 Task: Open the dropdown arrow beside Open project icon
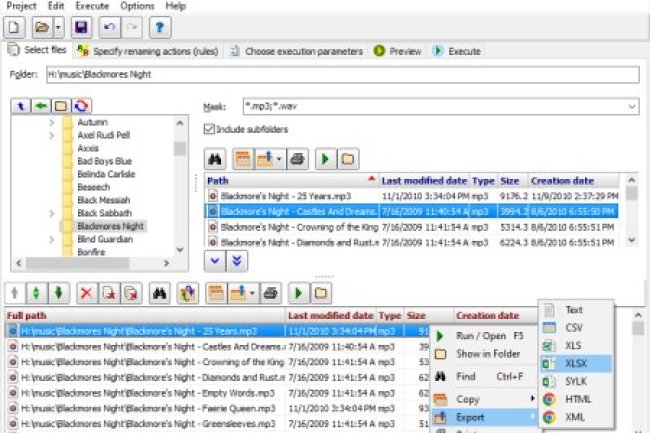pos(58,26)
